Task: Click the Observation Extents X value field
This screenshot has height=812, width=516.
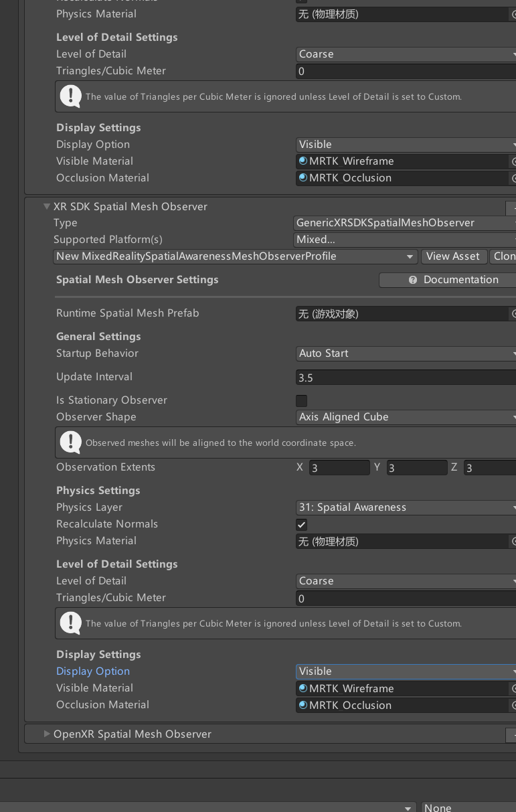Action: tap(339, 468)
